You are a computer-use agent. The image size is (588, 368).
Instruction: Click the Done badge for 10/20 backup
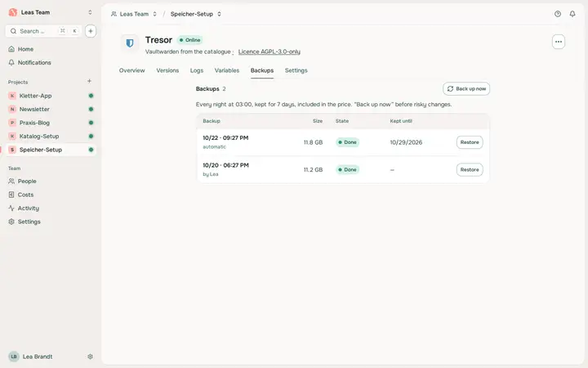[347, 170]
